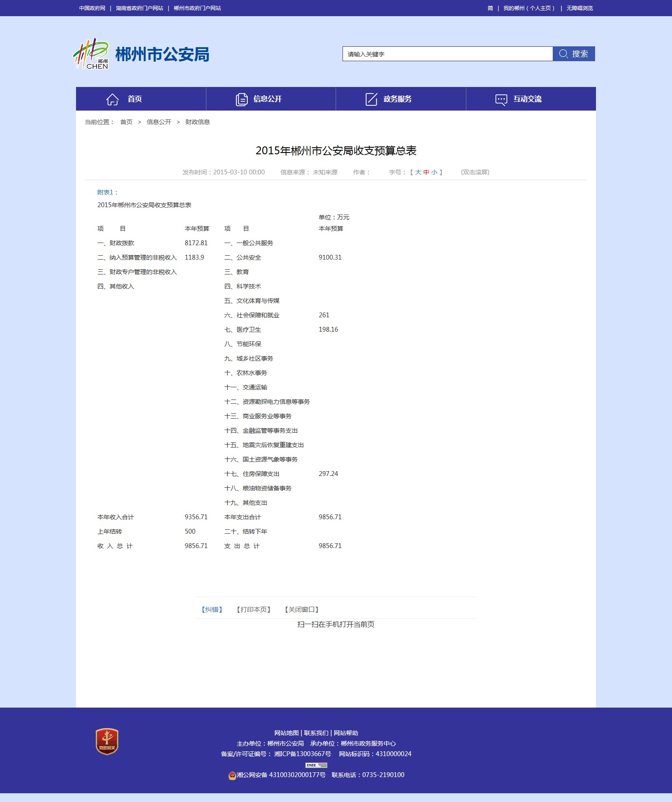Open the 信息公开 menu tab
This screenshot has width=672, height=802.
tap(267, 99)
